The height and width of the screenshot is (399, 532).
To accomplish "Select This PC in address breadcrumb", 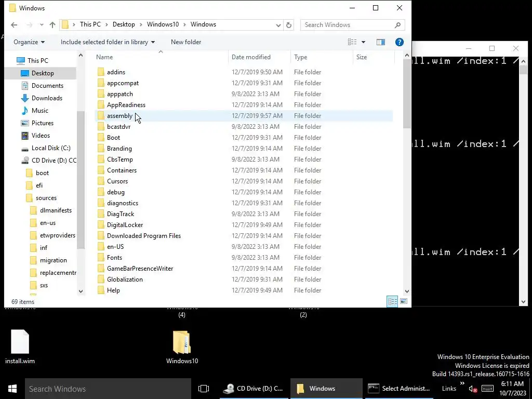I will 90,24.
